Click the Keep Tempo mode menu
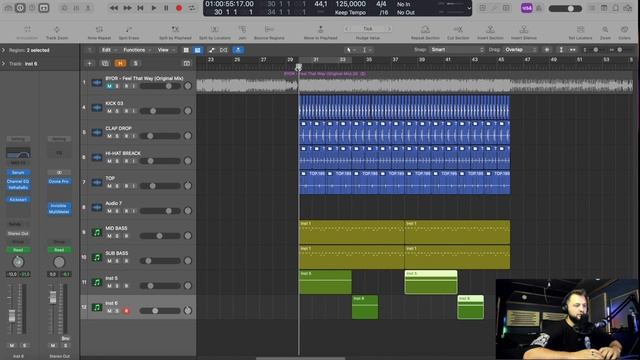Image resolution: width=640 pixels, height=360 pixels. point(350,13)
